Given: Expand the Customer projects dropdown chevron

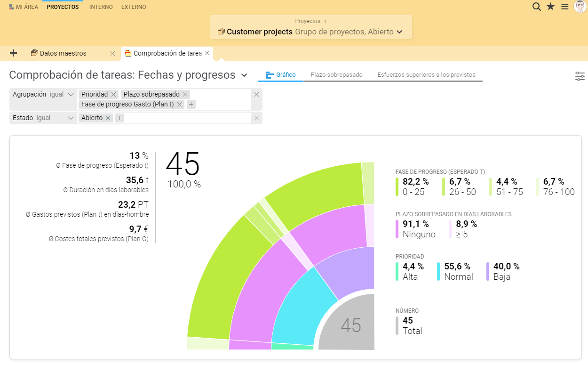Looking at the screenshot, I should pos(399,32).
